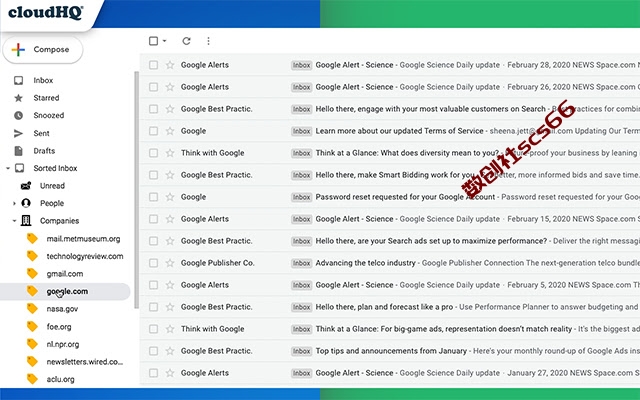640x400 pixels.
Task: Star the February 15 Google Alerts email
Action: coord(170,219)
